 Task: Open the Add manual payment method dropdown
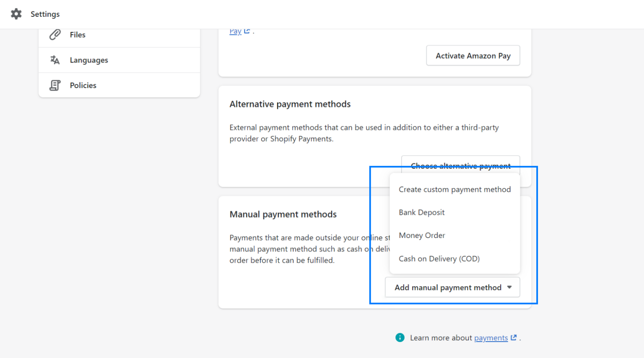tap(452, 287)
